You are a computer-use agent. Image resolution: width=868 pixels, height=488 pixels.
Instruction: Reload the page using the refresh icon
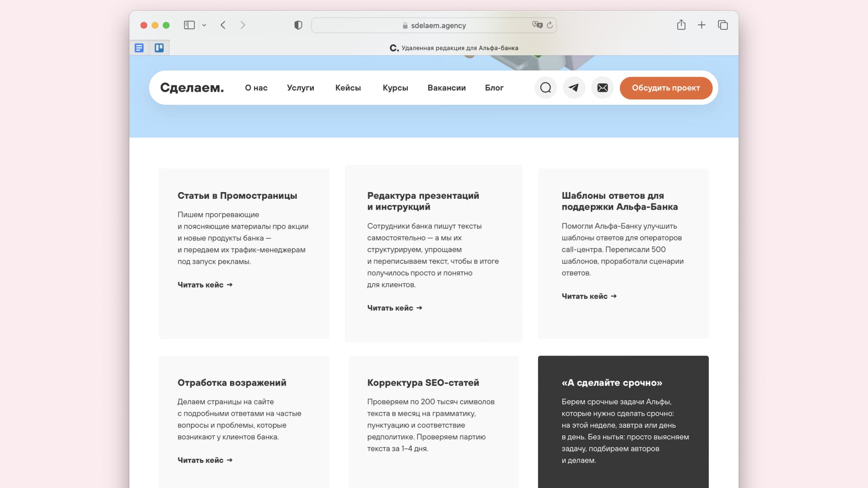550,26
